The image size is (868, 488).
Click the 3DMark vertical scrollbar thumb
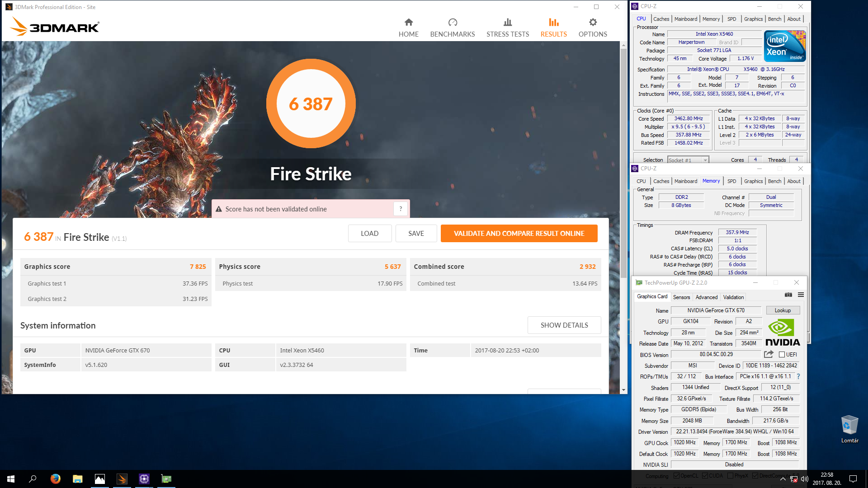[623, 163]
